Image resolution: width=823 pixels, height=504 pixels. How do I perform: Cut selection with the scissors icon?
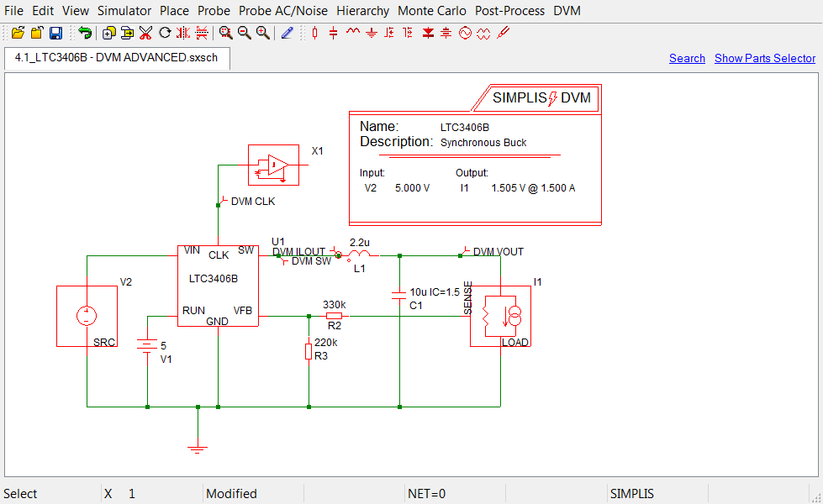145,33
